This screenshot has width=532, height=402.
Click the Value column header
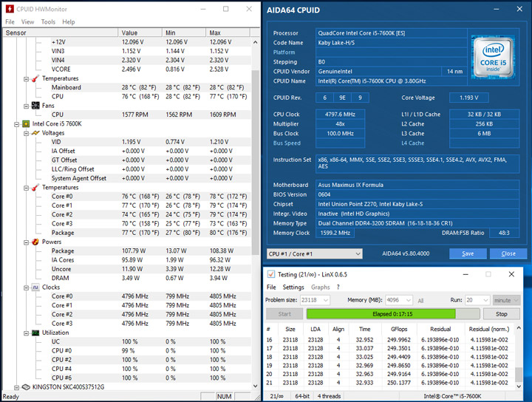(x=140, y=33)
